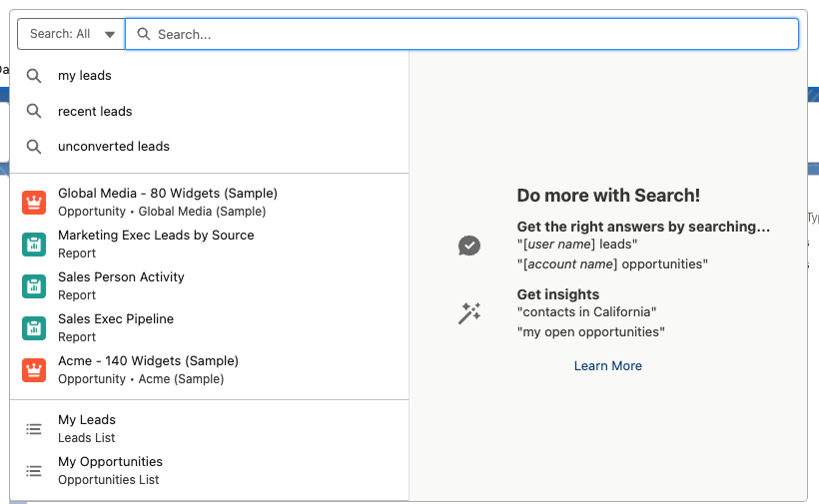Open Acme - 140 Widgets (Sample) opportunity
819x504 pixels.
click(148, 361)
